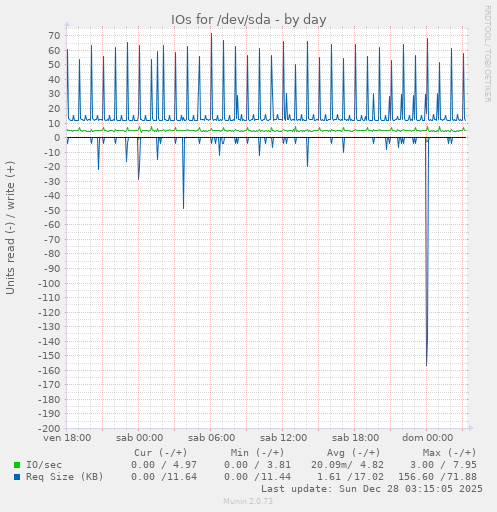Click the 'sab 12:00' time axis label
Image resolution: width=497 pixels, height=512 pixels.
[283, 438]
